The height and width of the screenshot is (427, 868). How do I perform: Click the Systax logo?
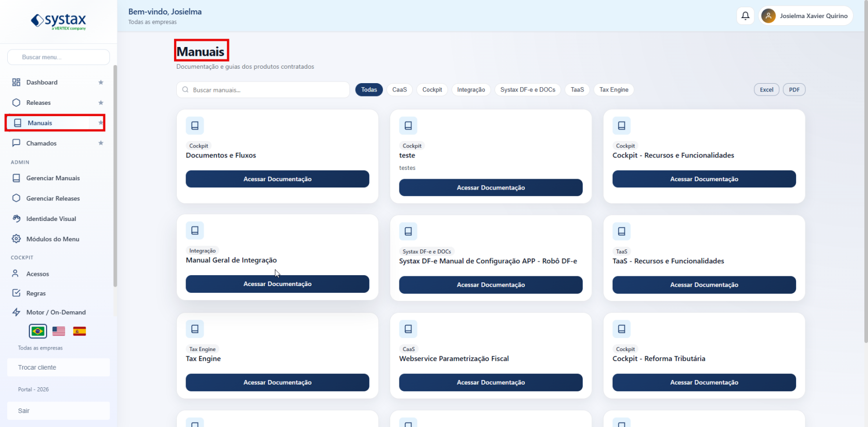(x=58, y=21)
